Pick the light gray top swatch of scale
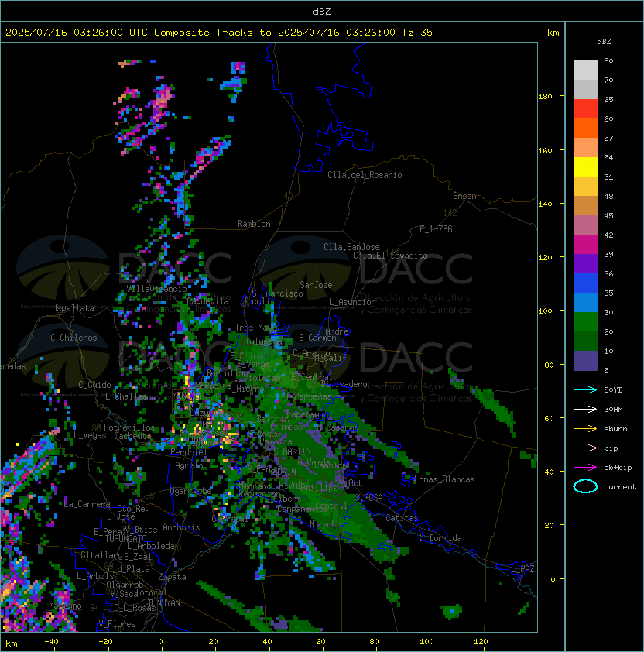 point(585,70)
